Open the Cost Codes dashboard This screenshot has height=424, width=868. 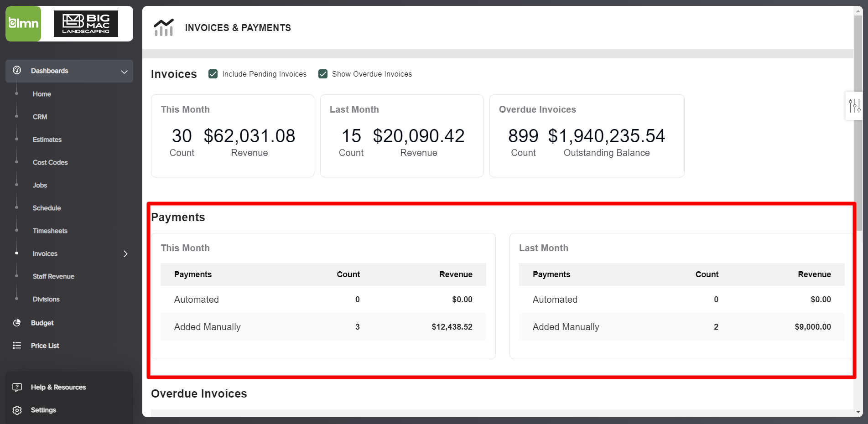coord(50,162)
